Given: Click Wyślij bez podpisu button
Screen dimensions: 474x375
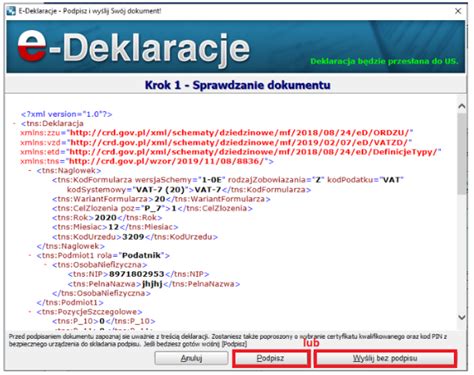Looking at the screenshot, I should click(x=385, y=359).
